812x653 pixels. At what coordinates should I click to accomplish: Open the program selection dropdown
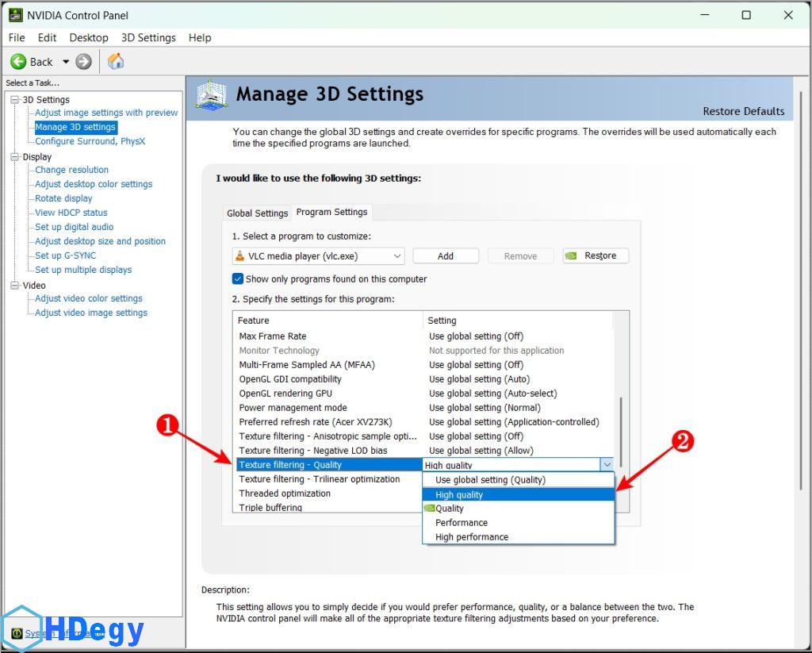[x=396, y=256]
